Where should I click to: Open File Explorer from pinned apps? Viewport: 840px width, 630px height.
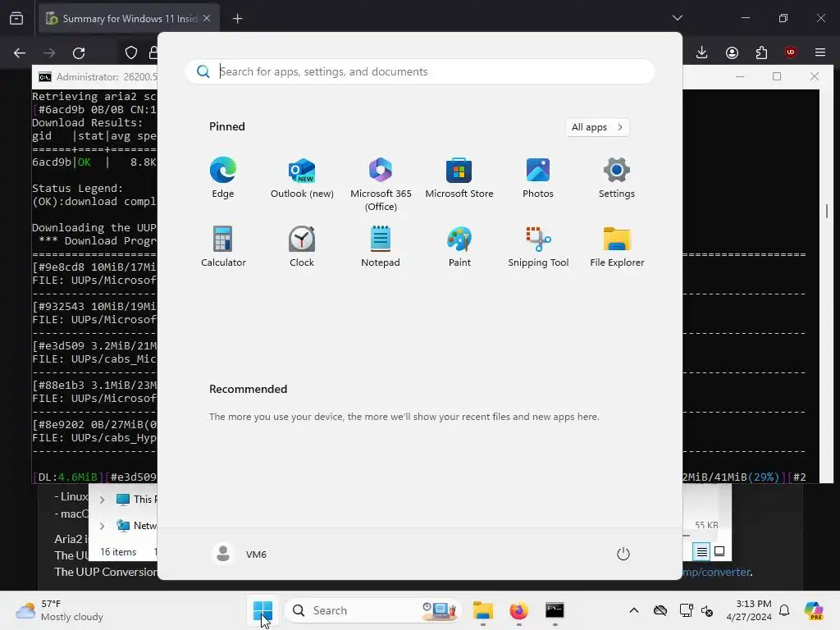pyautogui.click(x=617, y=246)
